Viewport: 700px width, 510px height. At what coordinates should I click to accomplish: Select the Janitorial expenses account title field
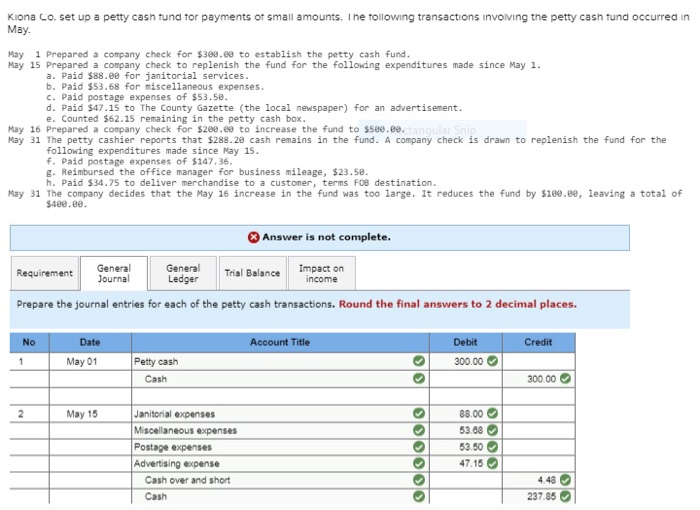(x=280, y=414)
